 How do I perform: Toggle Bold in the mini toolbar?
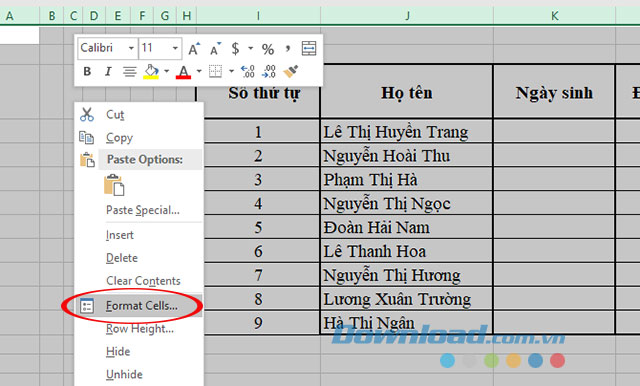[87, 71]
